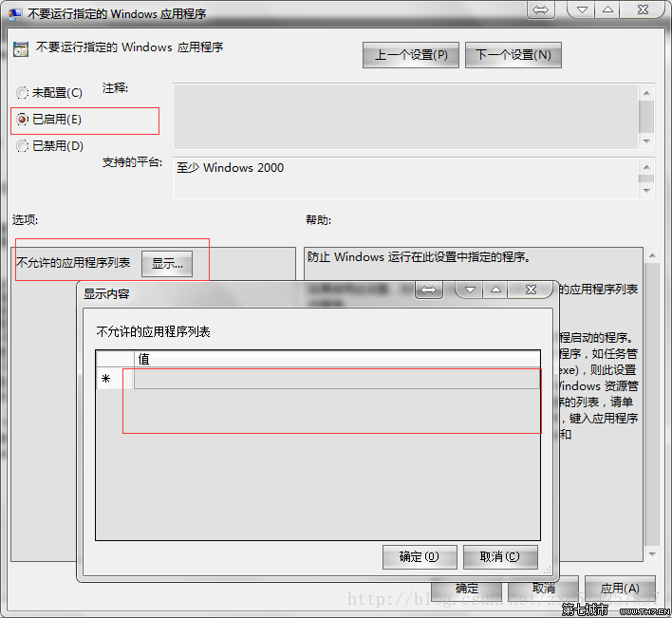Click the 值 column header
Screen dimensions: 672x618
tap(337, 359)
